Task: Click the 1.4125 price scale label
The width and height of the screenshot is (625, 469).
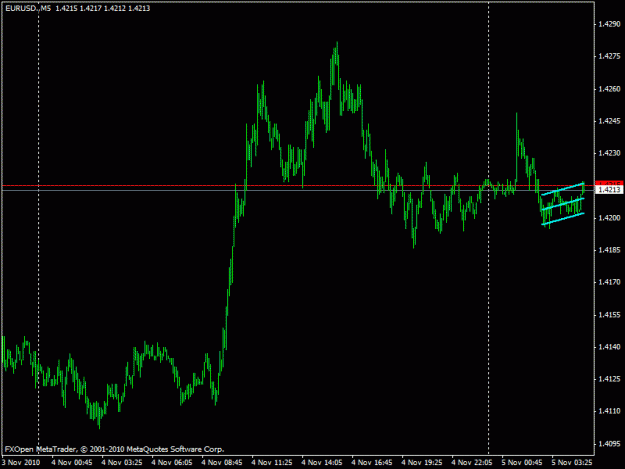Action: [x=609, y=379]
